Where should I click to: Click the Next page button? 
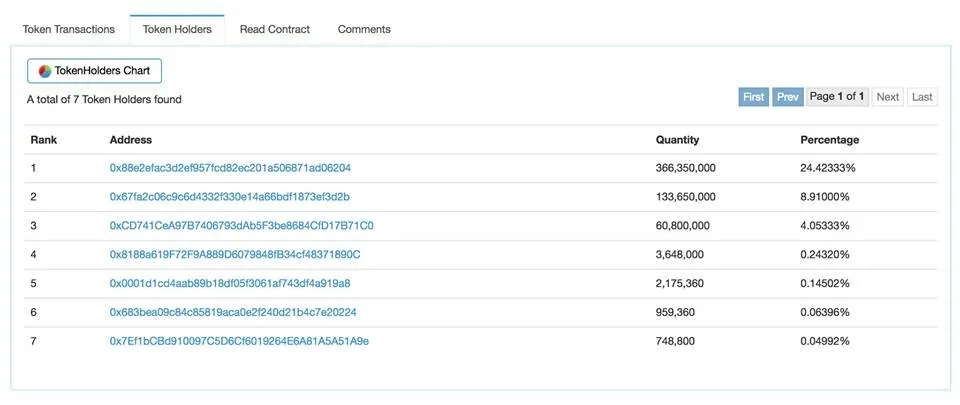[x=887, y=97]
